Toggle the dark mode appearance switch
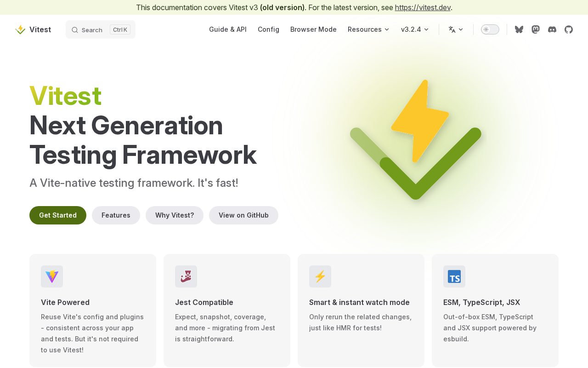The height and width of the screenshot is (368, 588). [490, 29]
